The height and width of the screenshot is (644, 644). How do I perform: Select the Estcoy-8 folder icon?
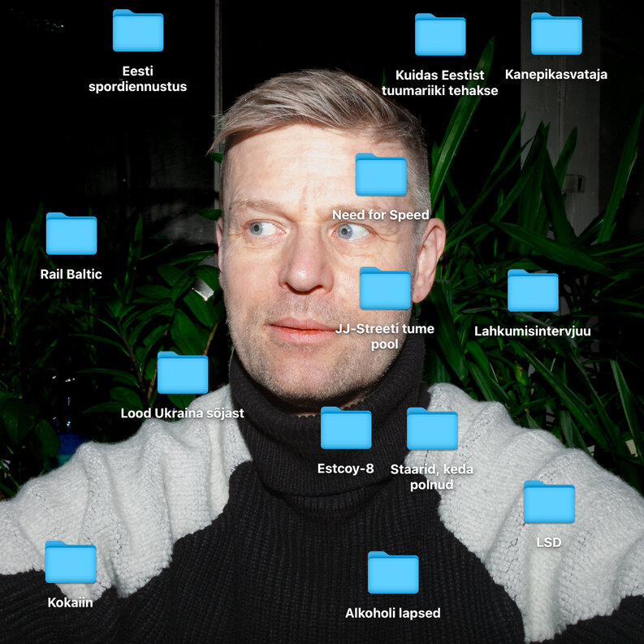[x=345, y=428]
